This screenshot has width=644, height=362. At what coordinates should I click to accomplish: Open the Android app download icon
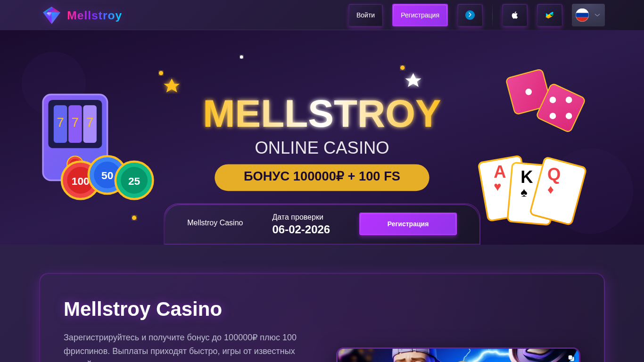coord(550,15)
